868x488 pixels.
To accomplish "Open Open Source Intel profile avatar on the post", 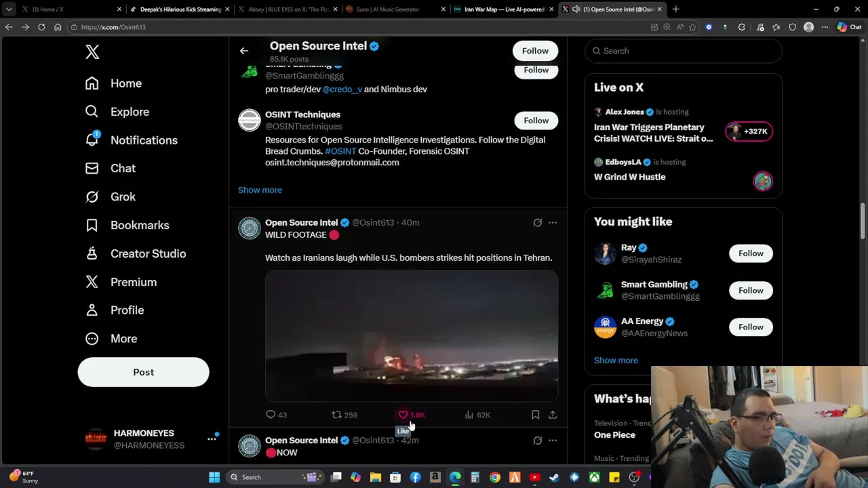I will pos(249,228).
